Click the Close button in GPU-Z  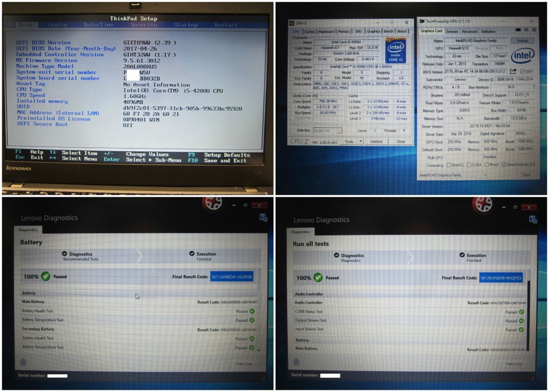point(526,175)
